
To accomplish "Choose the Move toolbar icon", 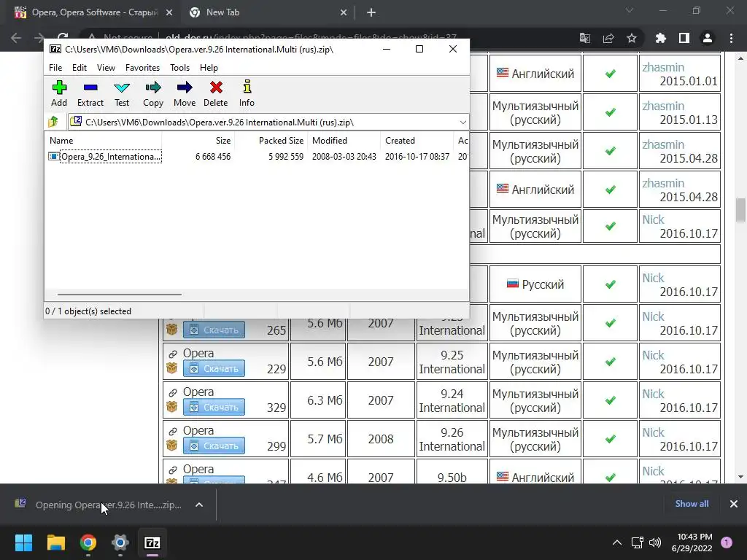I will 185,93.
